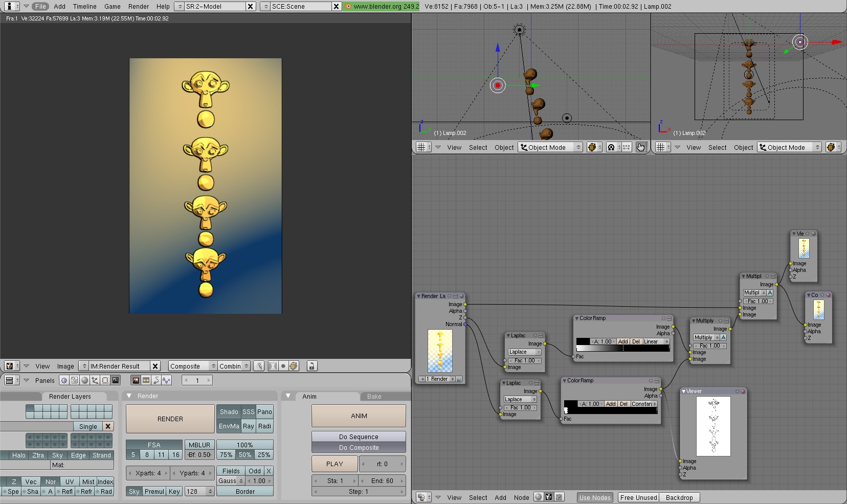Screen dimensions: 847x504
Task: Collapse the Render panel with its triangle
Action: 129,396
